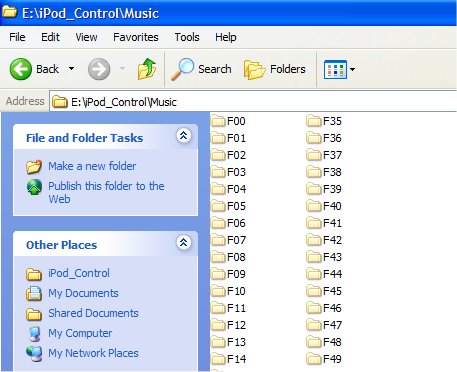
Task: Open the Favorites menu
Action: click(136, 37)
